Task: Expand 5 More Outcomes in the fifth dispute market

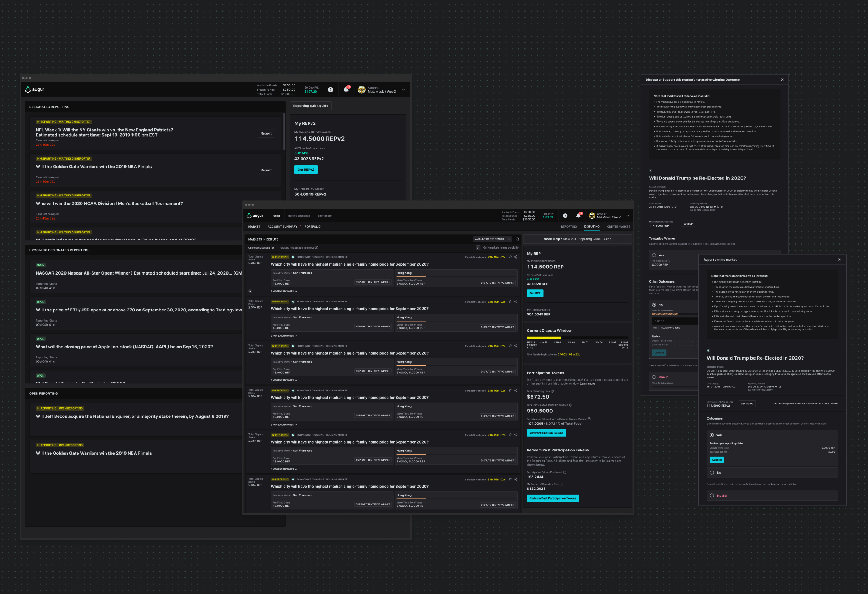Action: 284,469
